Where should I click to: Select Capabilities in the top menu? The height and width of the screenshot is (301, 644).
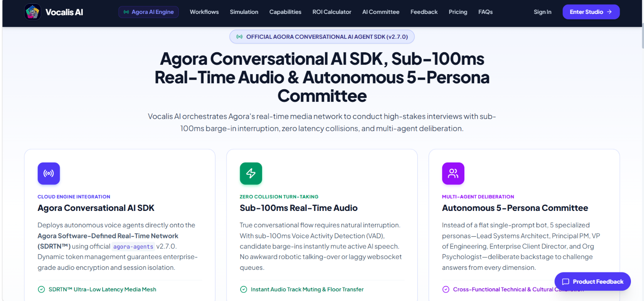click(285, 12)
